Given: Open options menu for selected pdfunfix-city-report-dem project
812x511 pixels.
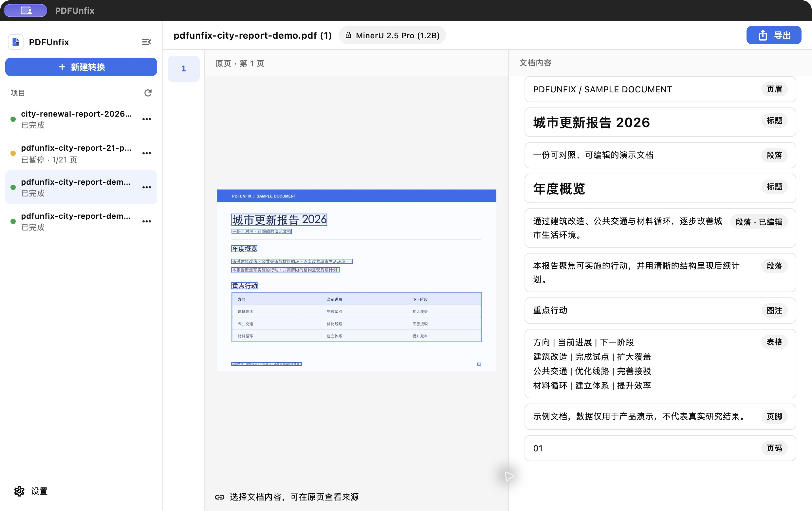Looking at the screenshot, I should click(x=146, y=187).
